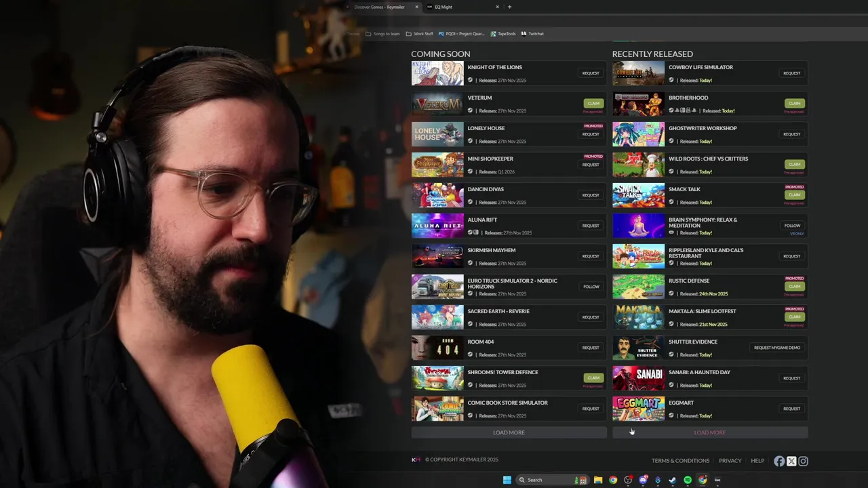This screenshot has width=868, height=488.
Task: Open the Privacy link
Action: (x=730, y=461)
